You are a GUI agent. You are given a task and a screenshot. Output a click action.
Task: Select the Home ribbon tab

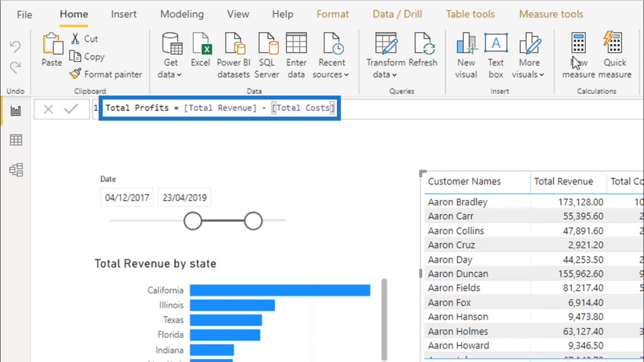[x=74, y=14]
